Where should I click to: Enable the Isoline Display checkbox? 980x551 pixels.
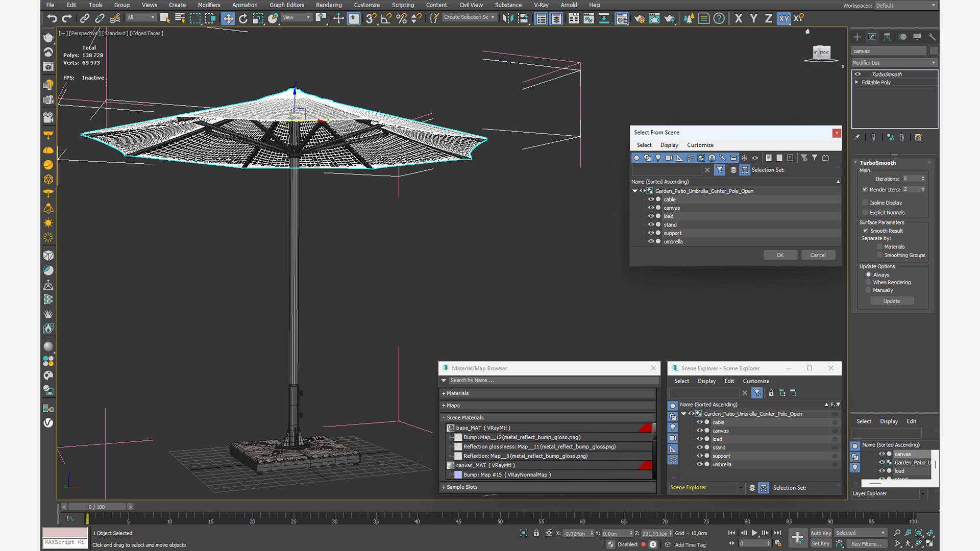point(865,203)
